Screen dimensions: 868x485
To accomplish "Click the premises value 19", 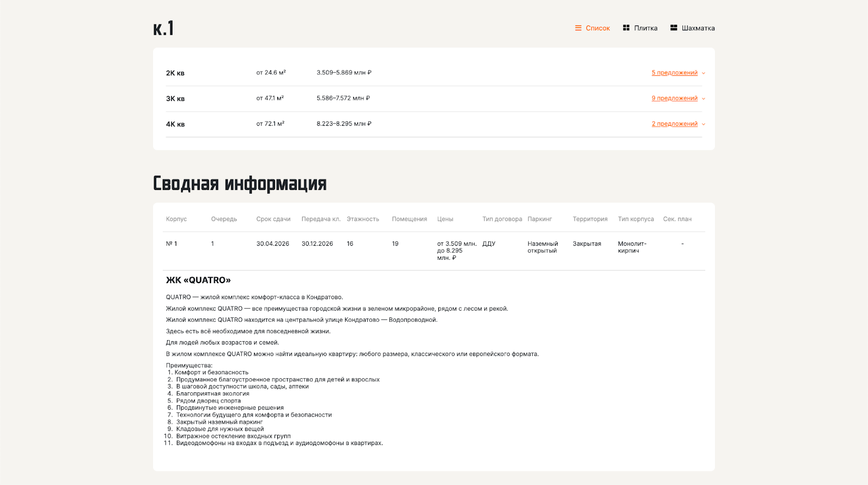I will tap(395, 244).
